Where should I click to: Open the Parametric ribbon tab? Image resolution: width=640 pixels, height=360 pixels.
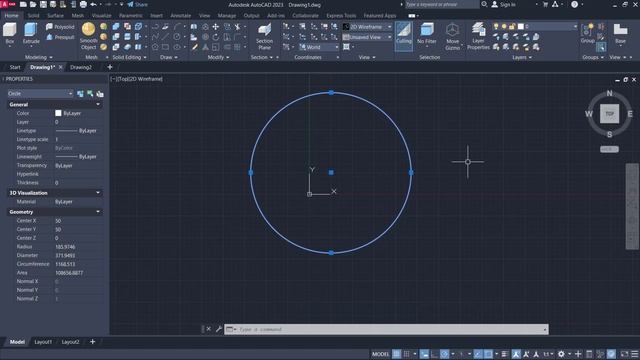pyautogui.click(x=131, y=16)
